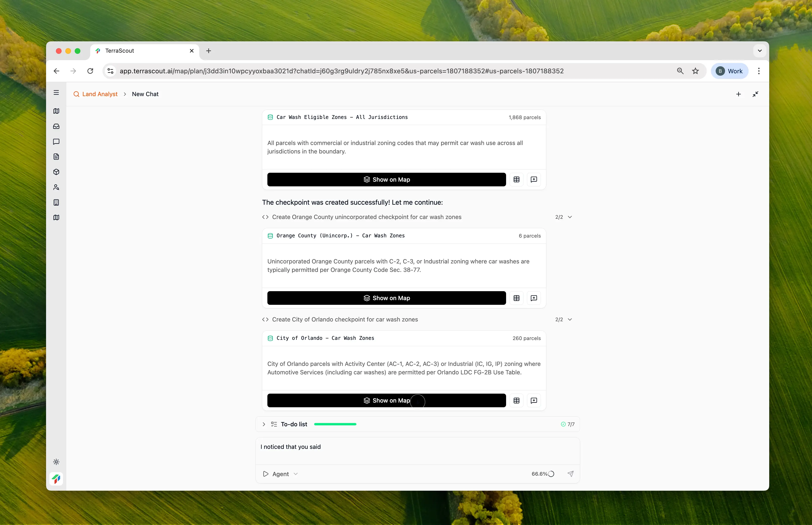
Task: Click the 66.6% context usage indicator
Action: pos(543,474)
